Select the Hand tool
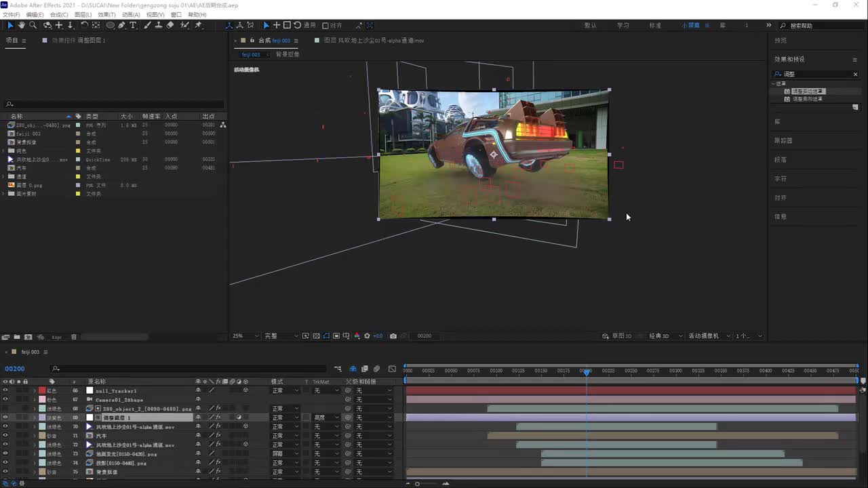 click(22, 25)
